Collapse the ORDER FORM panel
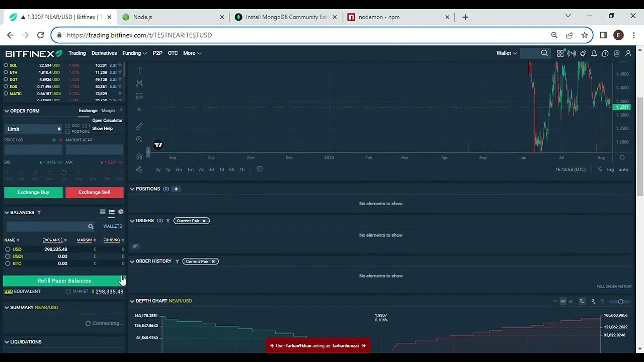Screen dimensions: 644x362 (7, 111)
